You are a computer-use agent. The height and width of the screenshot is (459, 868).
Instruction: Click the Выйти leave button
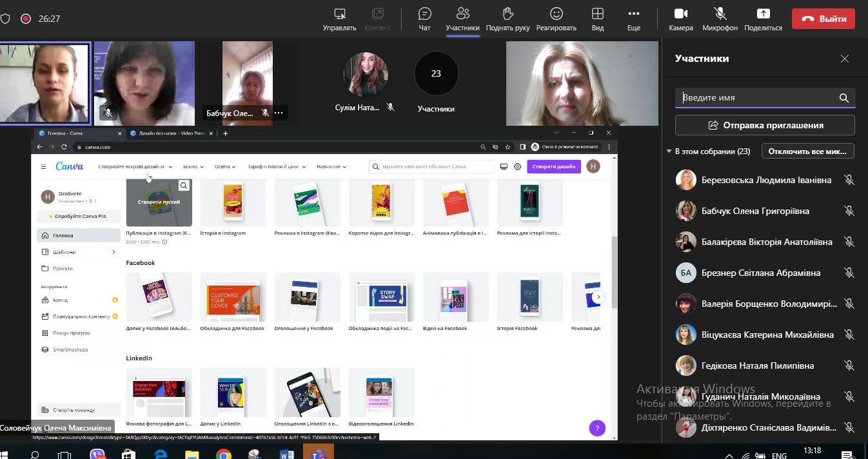point(823,19)
